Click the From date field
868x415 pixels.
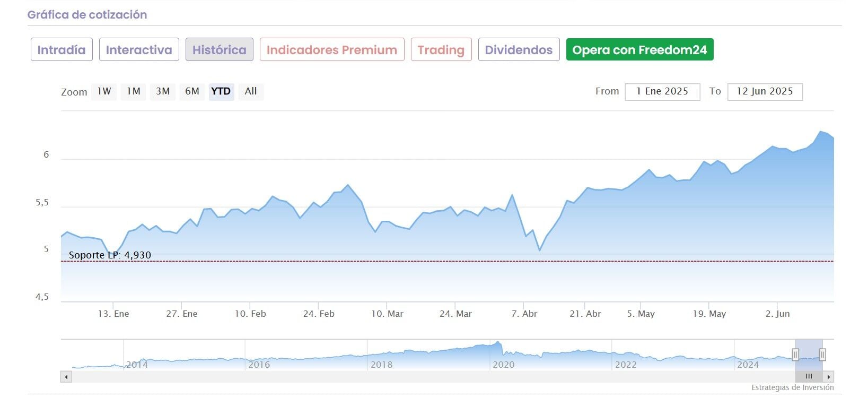click(662, 91)
